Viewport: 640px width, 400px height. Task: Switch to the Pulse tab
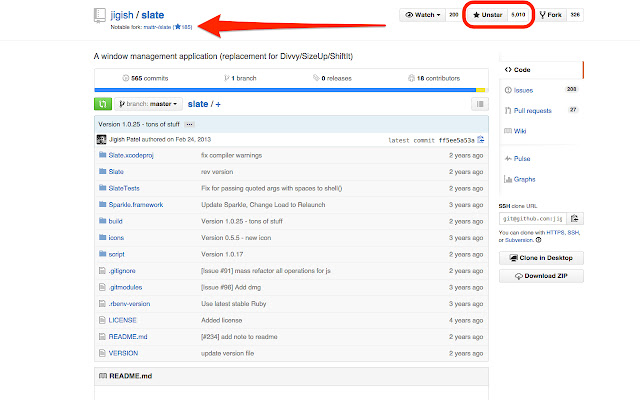(541, 159)
